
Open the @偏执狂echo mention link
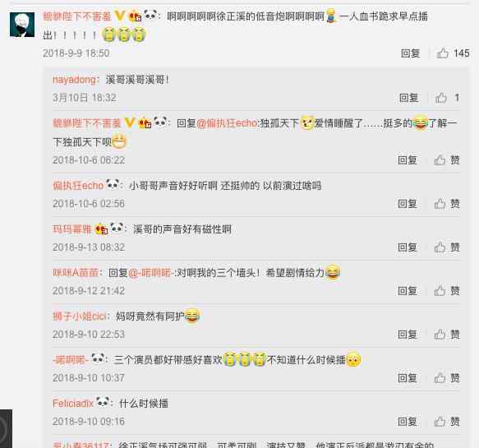click(x=228, y=123)
